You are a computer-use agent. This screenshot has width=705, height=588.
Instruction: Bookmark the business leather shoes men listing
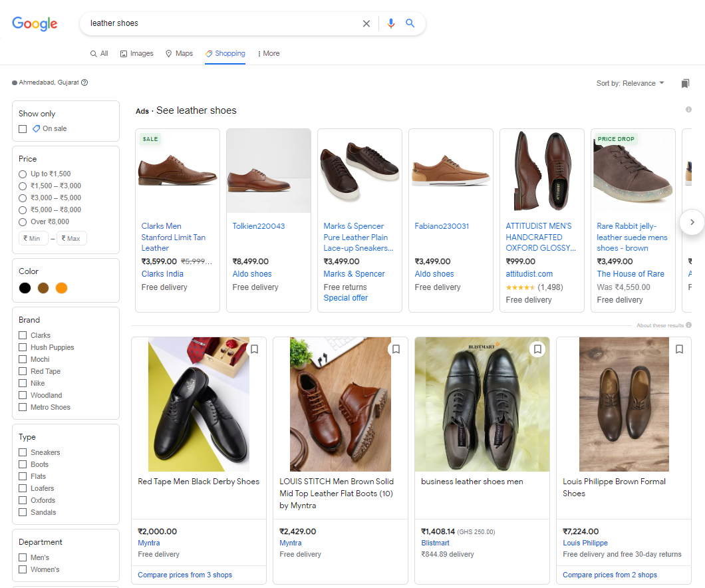click(538, 349)
